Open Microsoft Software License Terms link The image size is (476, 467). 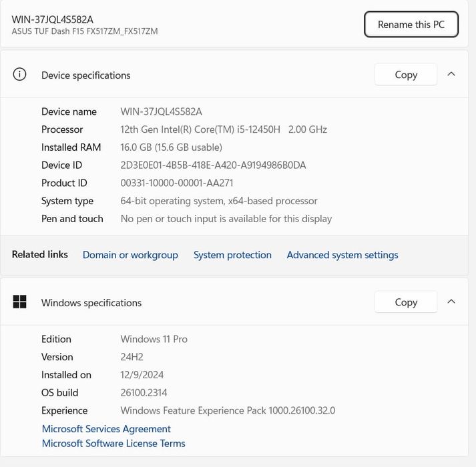pyautogui.click(x=113, y=444)
